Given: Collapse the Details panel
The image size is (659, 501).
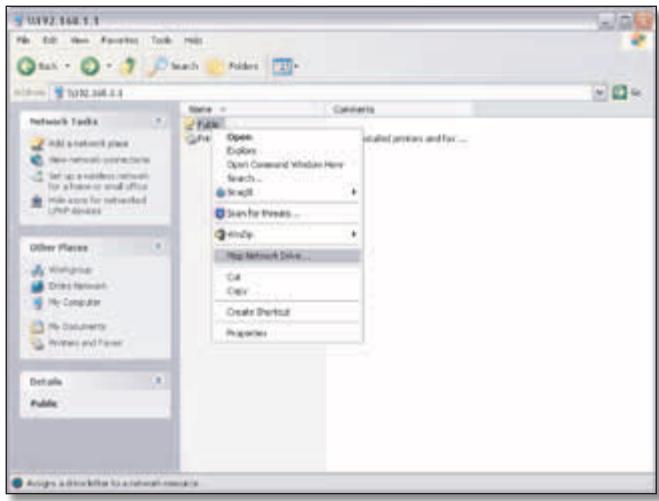Looking at the screenshot, I should pos(158,381).
